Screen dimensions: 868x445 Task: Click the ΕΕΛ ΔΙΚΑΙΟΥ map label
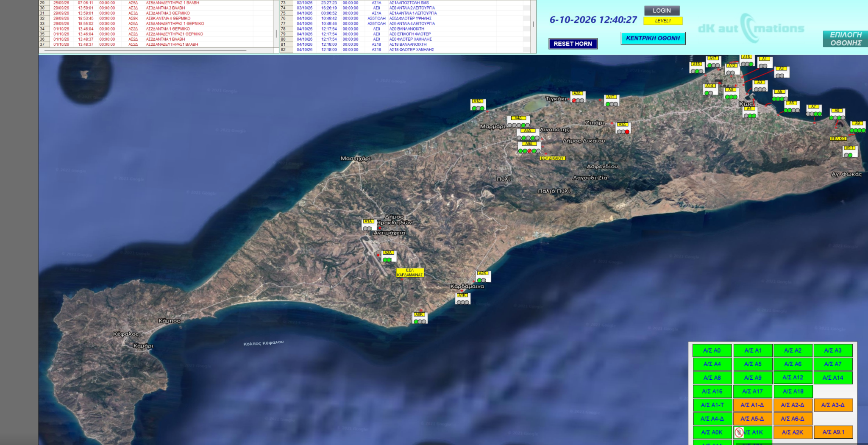click(x=552, y=158)
